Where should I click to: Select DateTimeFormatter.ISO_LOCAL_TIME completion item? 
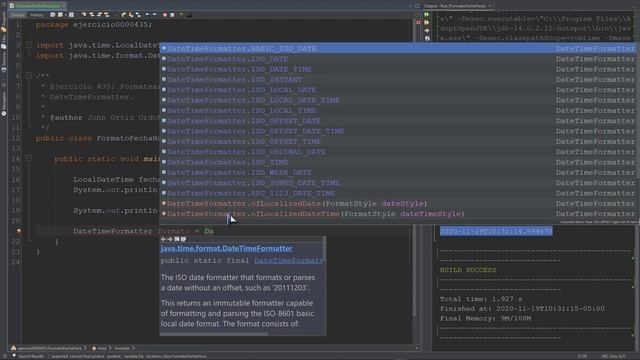398,111
